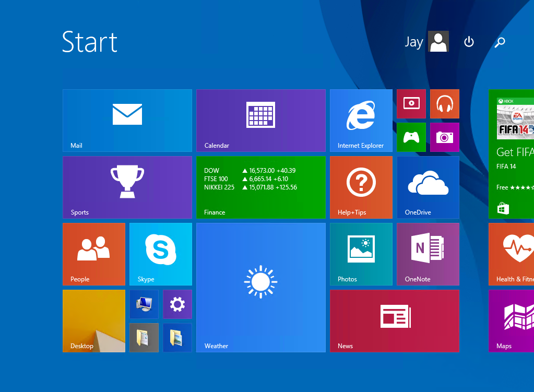This screenshot has width=534, height=392.
Task: Open the green Xbox Games controller tile
Action: coord(411,137)
